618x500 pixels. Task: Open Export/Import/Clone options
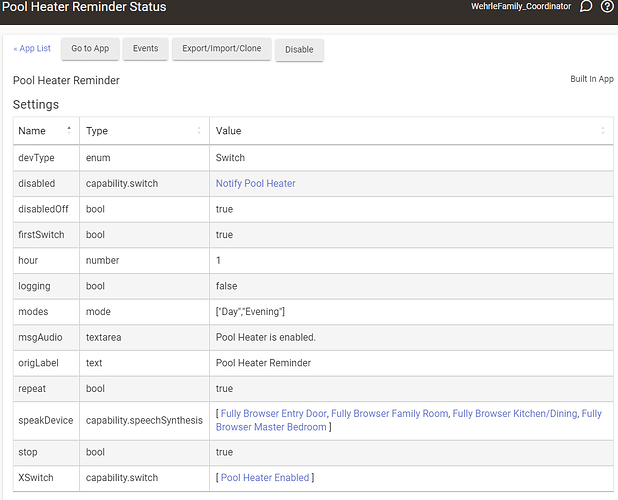(222, 48)
